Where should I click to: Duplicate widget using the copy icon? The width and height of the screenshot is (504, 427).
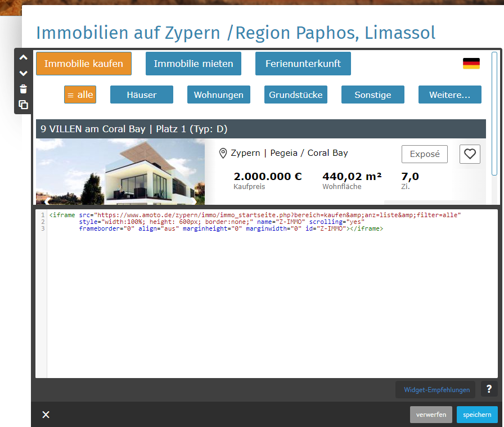[x=23, y=105]
